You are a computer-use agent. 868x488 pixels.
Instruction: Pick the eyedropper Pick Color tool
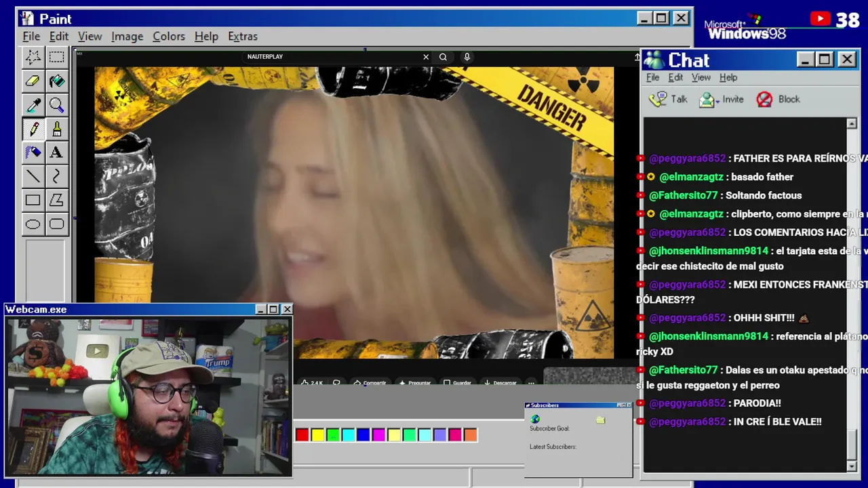coord(33,105)
